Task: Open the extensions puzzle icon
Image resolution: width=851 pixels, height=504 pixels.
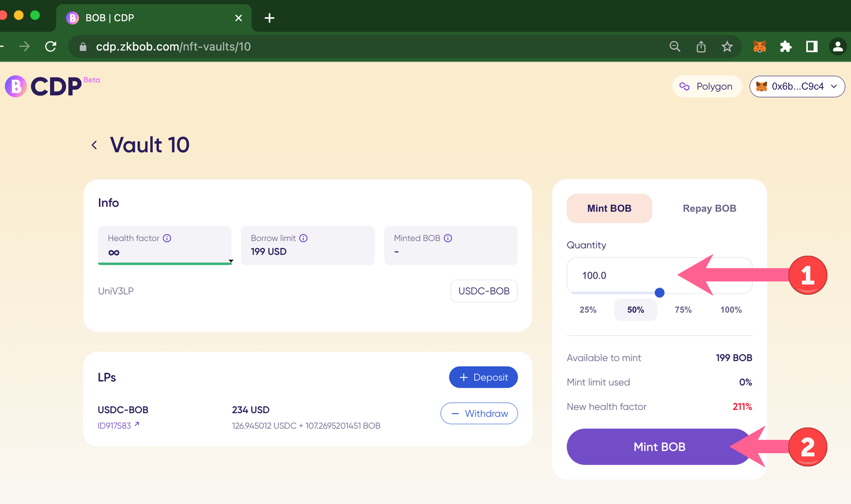Action: (x=786, y=47)
